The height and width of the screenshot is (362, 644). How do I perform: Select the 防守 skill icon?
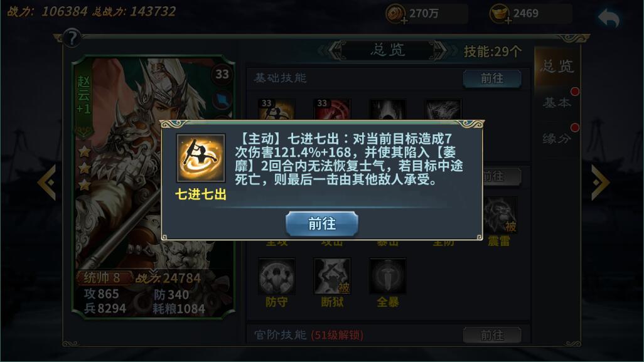pos(276,276)
